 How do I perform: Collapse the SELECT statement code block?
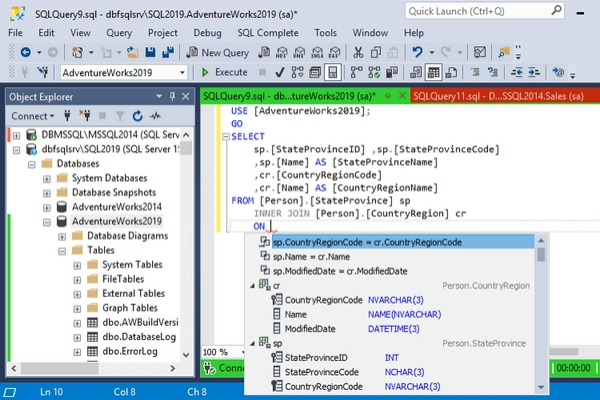pos(224,135)
